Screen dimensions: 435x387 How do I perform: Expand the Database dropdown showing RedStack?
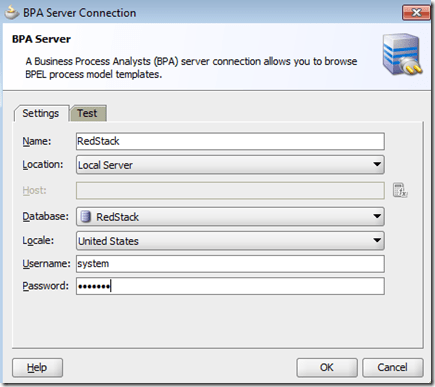[x=230, y=217]
